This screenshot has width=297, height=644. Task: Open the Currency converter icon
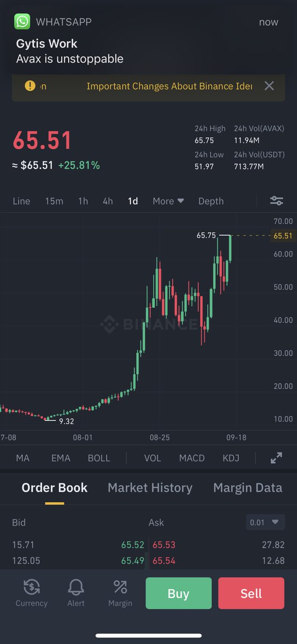coord(31,593)
